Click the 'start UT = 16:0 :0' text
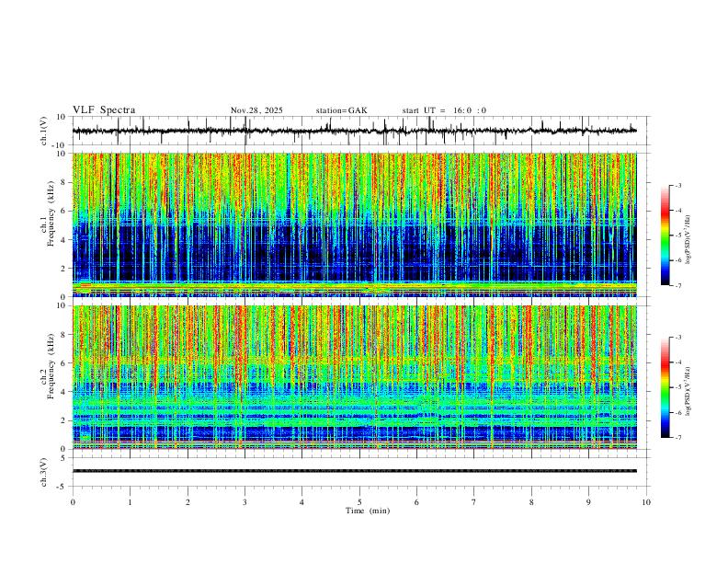Screen dimensions: 728x563 click(x=444, y=110)
